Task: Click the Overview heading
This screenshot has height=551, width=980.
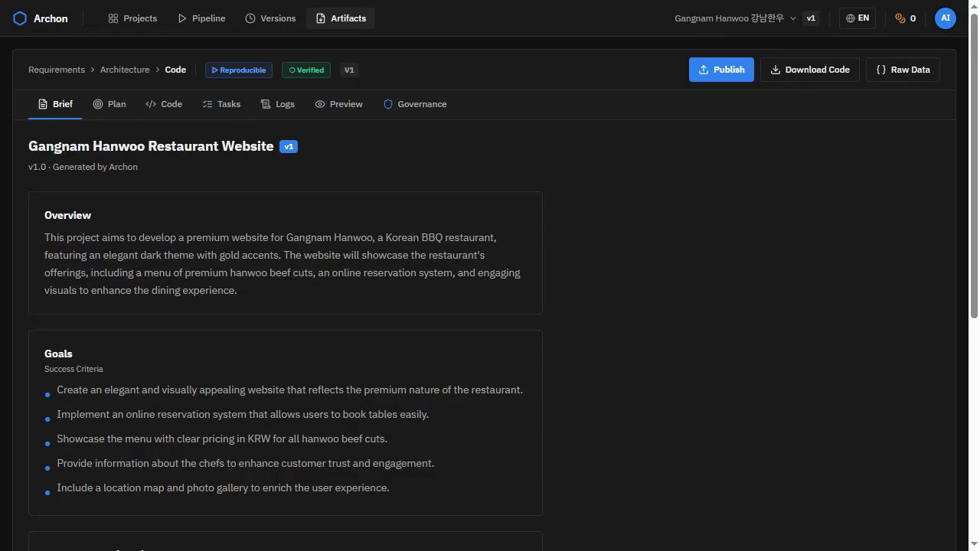Action: [67, 215]
